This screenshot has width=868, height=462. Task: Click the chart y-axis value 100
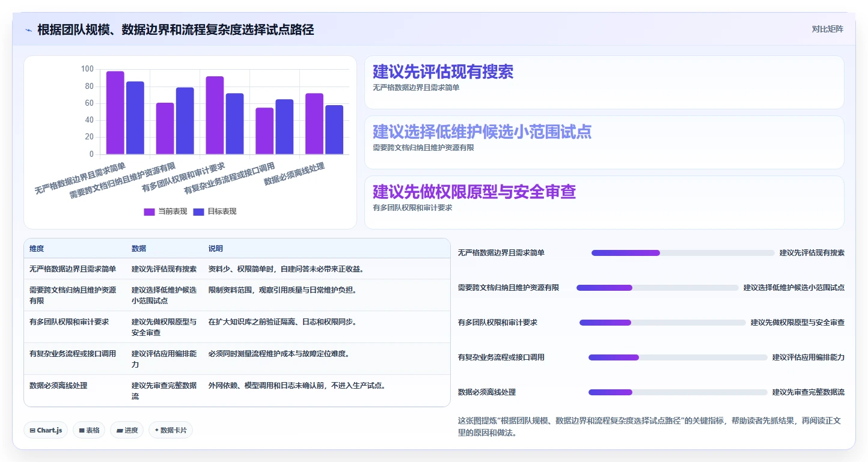coord(87,69)
